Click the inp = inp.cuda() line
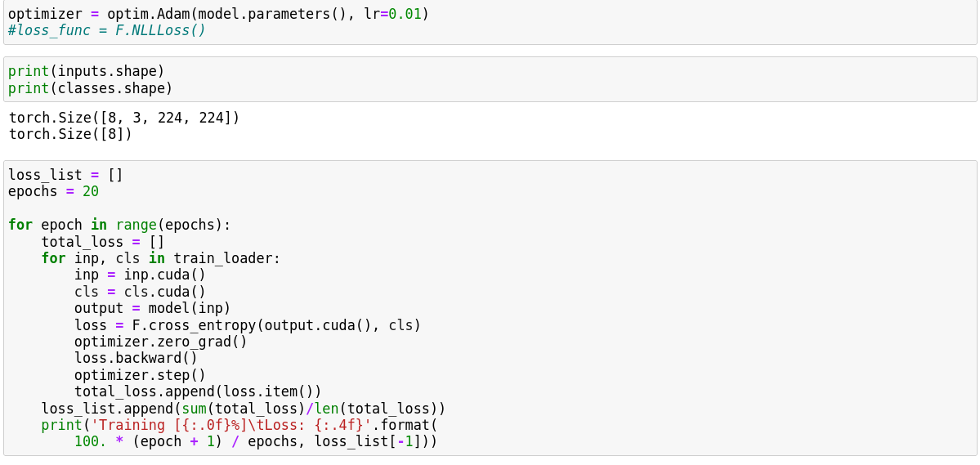This screenshot has width=980, height=465. [x=140, y=275]
